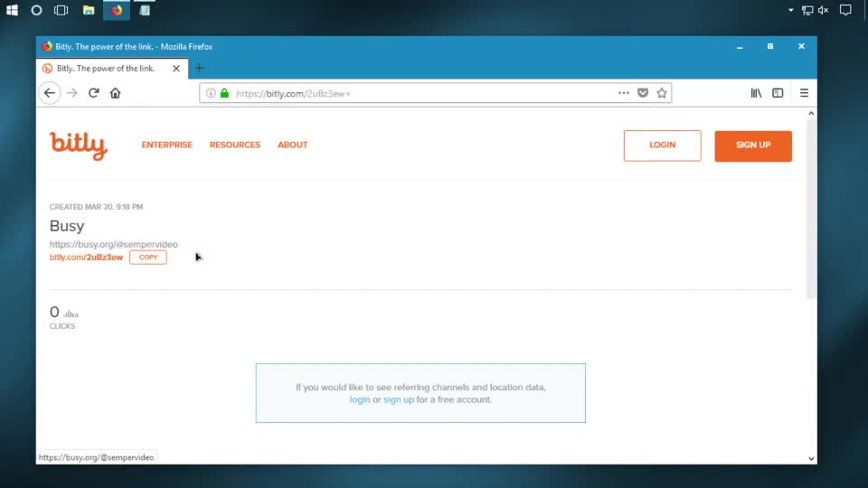Click the "0" clicks count
This screenshot has width=868, height=488.
tap(54, 312)
